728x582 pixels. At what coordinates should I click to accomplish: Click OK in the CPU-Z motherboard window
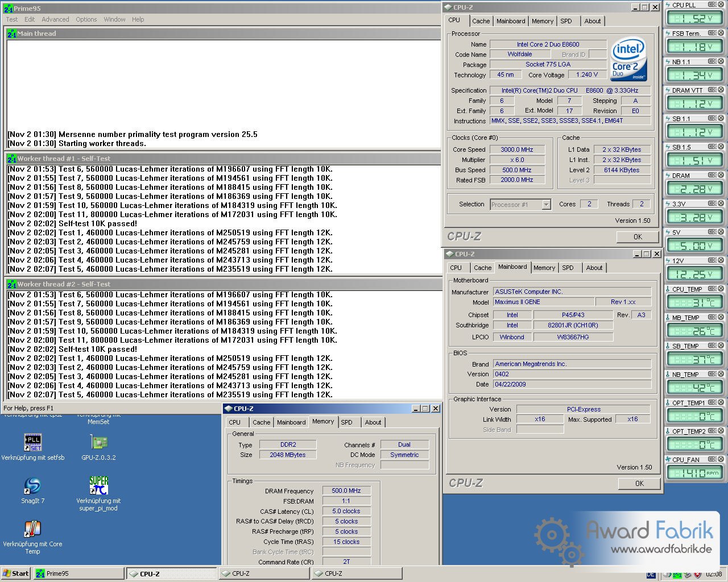pyautogui.click(x=639, y=483)
